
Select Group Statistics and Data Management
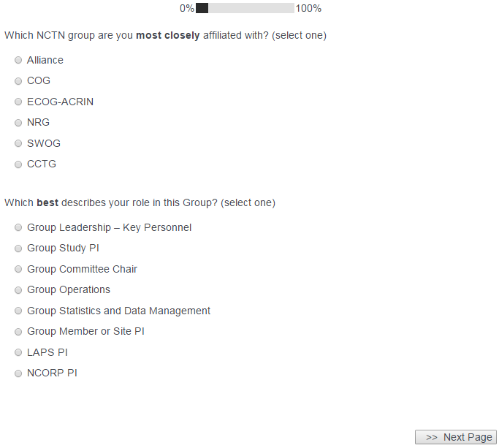18,311
